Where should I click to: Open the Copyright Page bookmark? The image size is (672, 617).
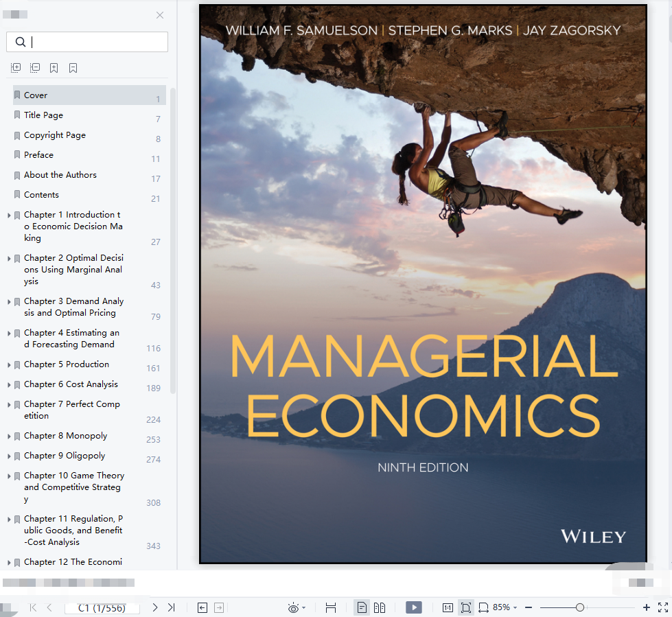(x=55, y=135)
